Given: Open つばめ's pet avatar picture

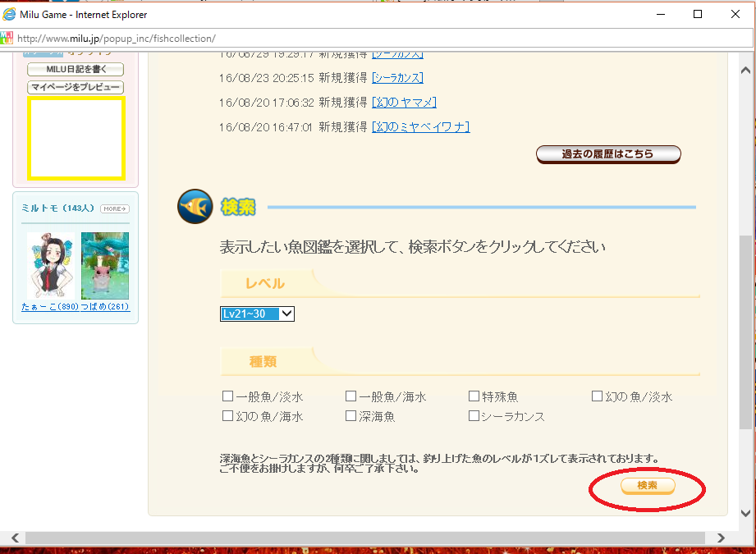Looking at the screenshot, I should pyautogui.click(x=105, y=265).
